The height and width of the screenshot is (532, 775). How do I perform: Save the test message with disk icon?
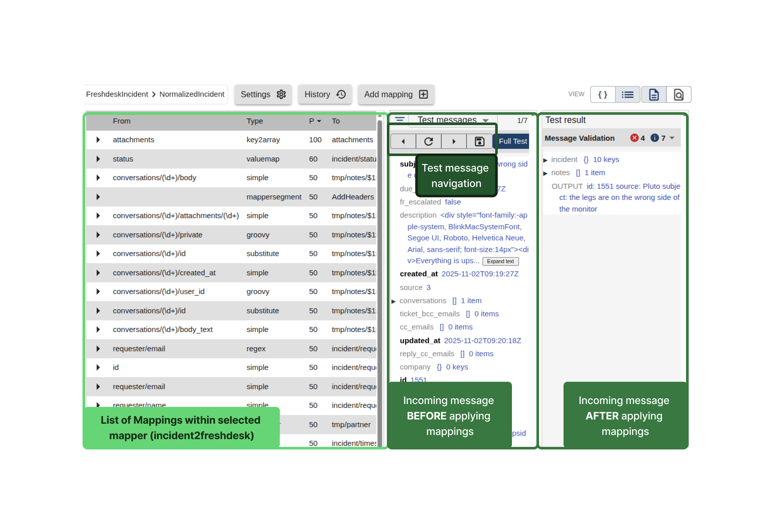click(479, 142)
